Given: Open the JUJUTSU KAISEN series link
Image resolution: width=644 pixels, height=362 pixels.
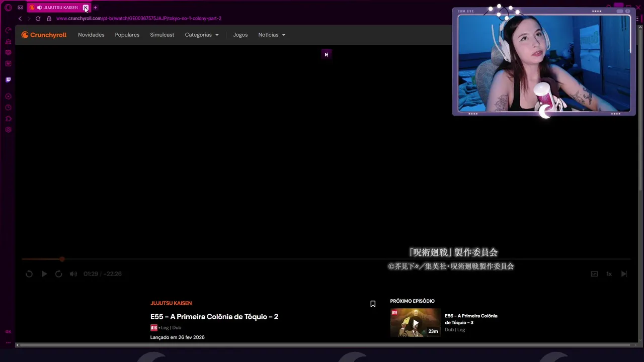Looking at the screenshot, I should [171, 303].
